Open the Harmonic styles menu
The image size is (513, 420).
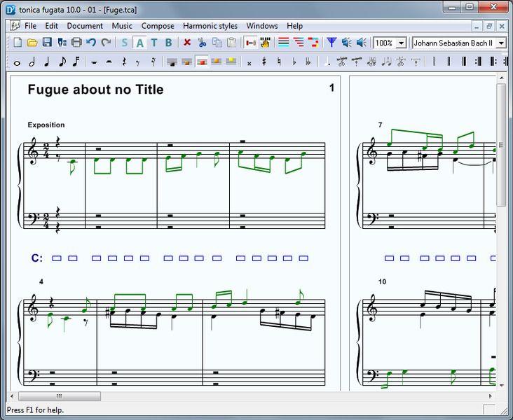[x=210, y=26]
